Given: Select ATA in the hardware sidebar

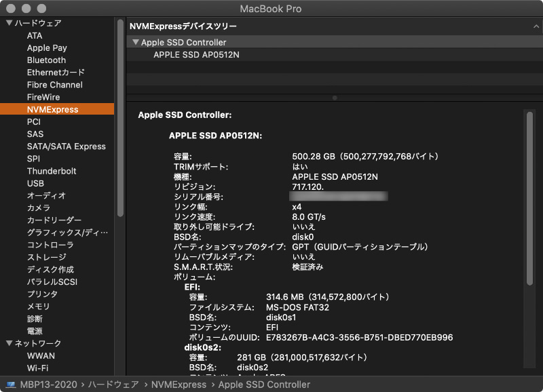Looking at the screenshot, I should click(x=35, y=35).
